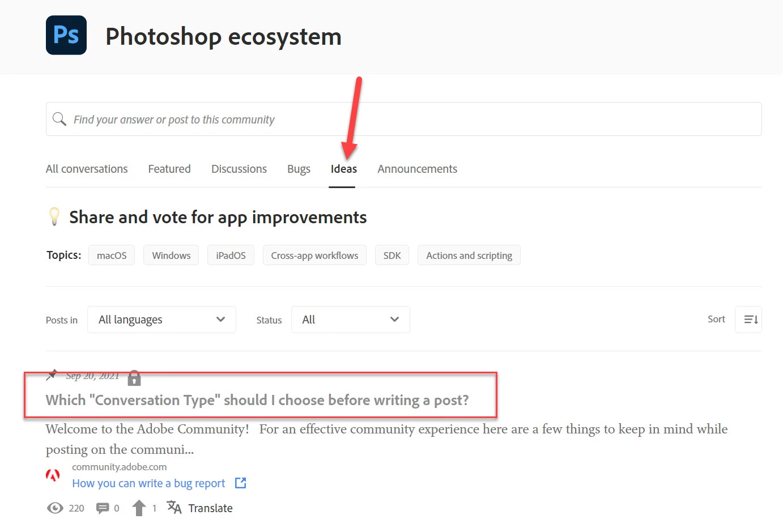Click the lock icon on pinned post
The image size is (783, 532).
[134, 378]
